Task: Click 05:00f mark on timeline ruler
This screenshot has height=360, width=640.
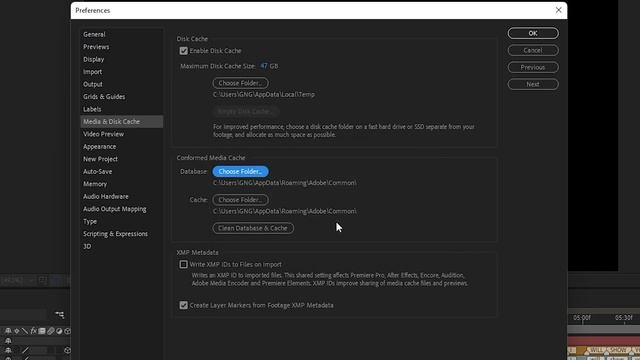Action: [x=582, y=318]
